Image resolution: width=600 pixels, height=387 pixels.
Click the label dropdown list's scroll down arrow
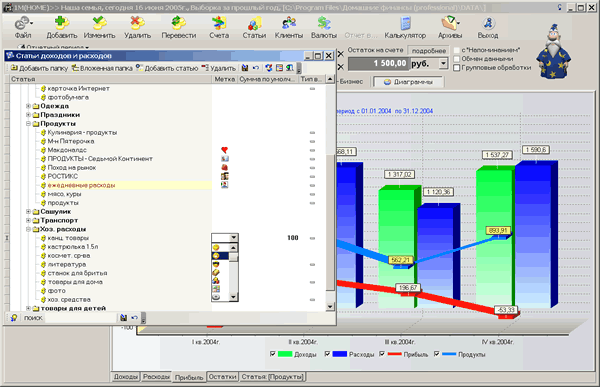pos(233,297)
